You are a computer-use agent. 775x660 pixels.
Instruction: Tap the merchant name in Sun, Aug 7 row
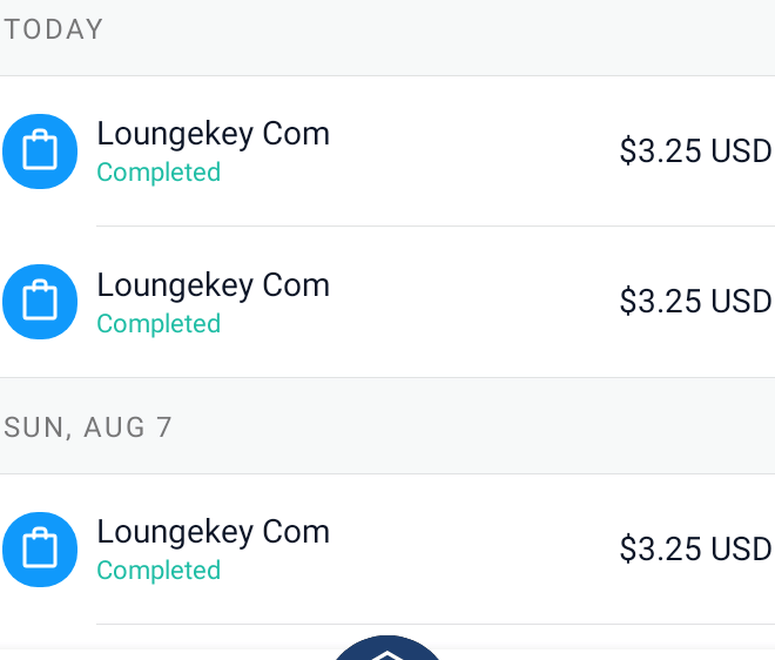[213, 531]
